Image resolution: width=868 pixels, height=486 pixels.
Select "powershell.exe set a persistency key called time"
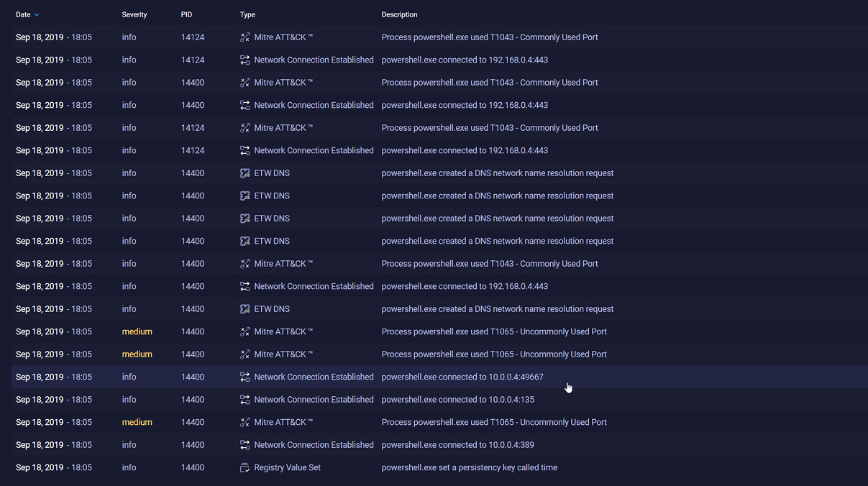click(x=470, y=467)
